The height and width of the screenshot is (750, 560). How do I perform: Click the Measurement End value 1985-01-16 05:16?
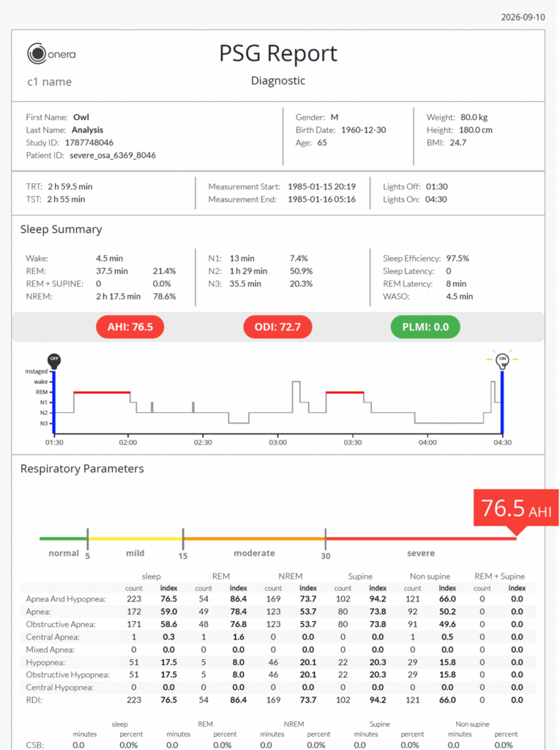(321, 199)
